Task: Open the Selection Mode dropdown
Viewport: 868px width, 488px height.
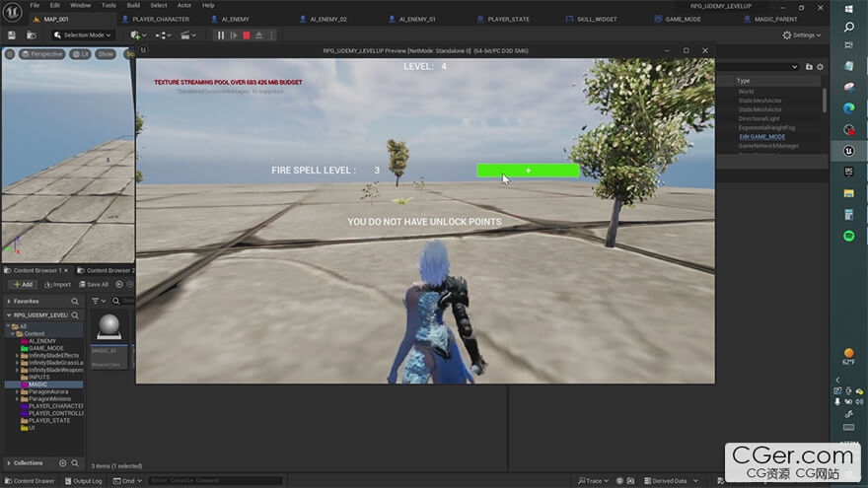Action: 82,35
